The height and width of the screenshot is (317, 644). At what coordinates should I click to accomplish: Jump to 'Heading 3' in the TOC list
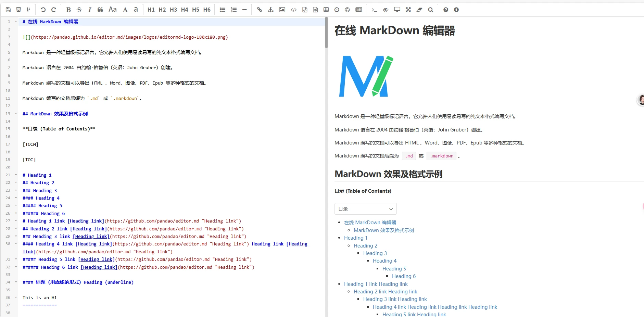(x=375, y=253)
